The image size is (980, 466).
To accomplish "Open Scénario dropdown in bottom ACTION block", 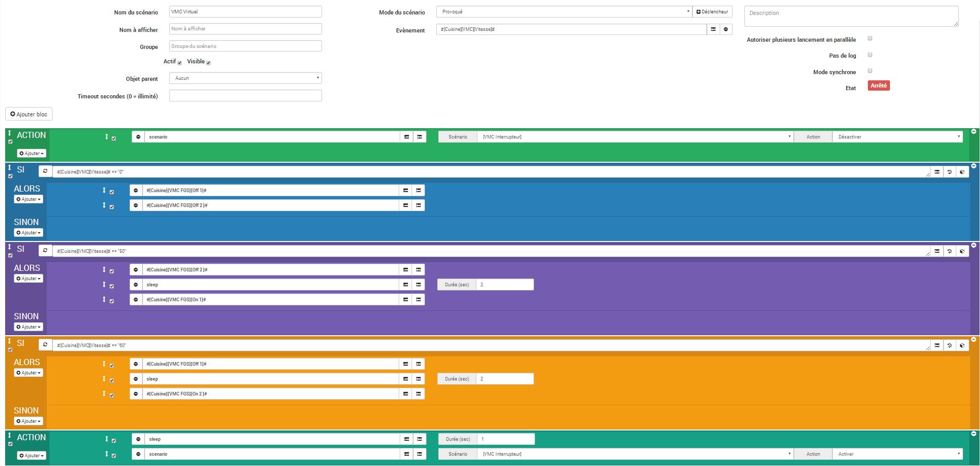I will coord(635,454).
